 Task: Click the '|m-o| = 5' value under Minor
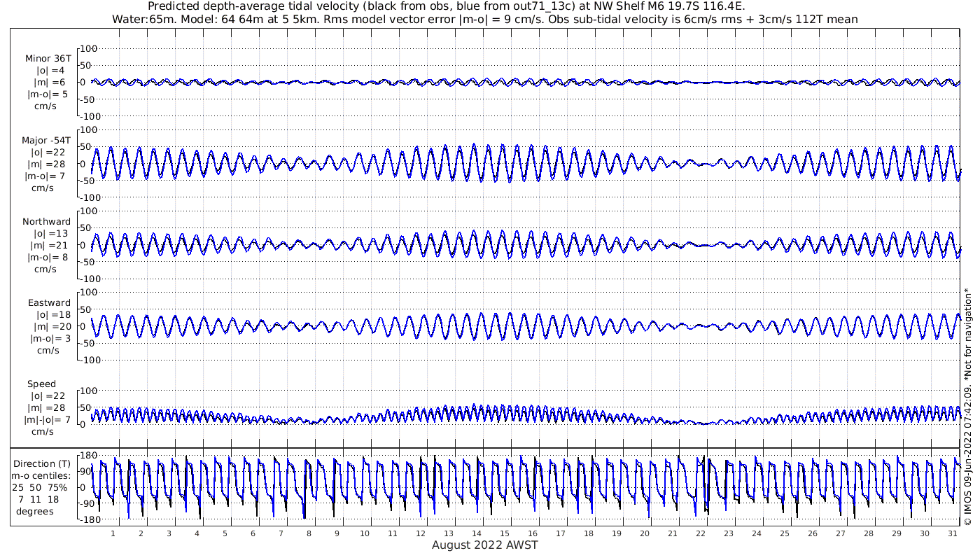click(x=48, y=94)
